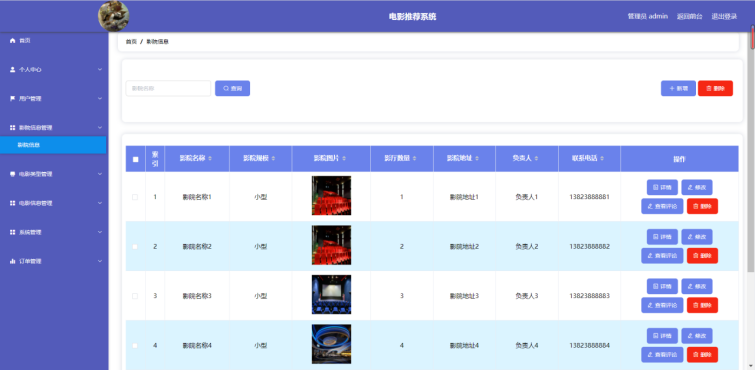Click the 新增 add button
The image size is (755, 371).
click(x=678, y=89)
